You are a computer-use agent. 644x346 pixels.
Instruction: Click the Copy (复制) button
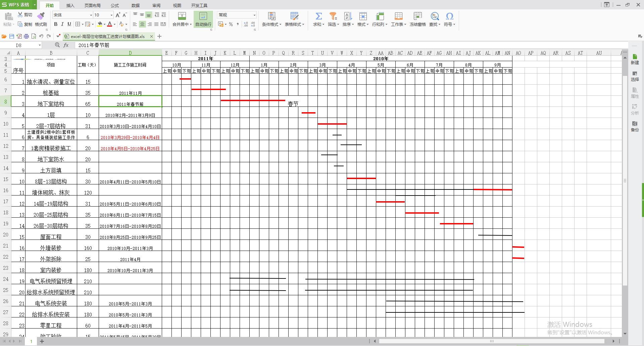[25, 24]
